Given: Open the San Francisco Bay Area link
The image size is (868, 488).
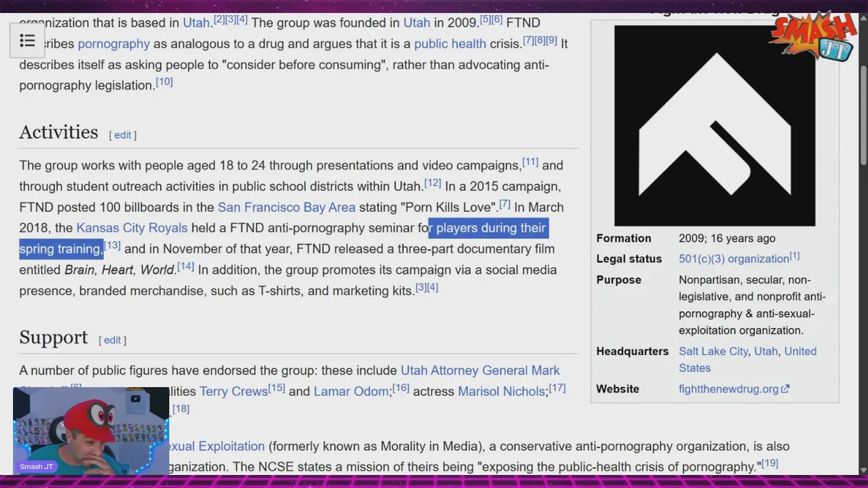Looking at the screenshot, I should pos(286,207).
